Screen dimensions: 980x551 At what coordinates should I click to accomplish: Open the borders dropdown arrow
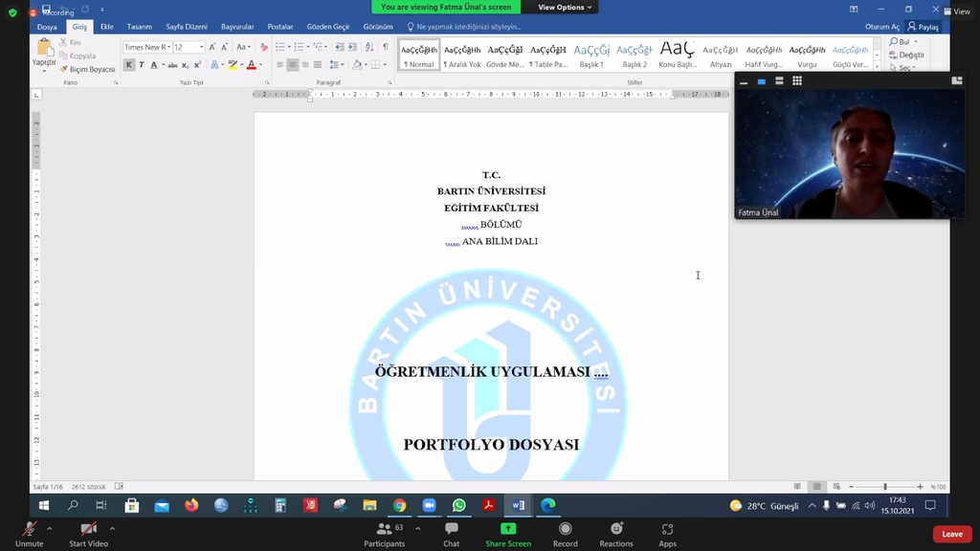pos(385,65)
